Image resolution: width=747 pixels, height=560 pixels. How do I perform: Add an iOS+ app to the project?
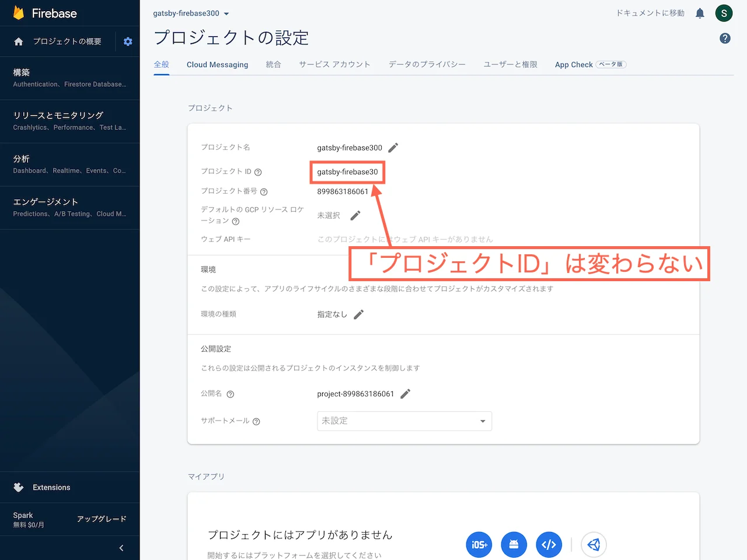click(479, 544)
